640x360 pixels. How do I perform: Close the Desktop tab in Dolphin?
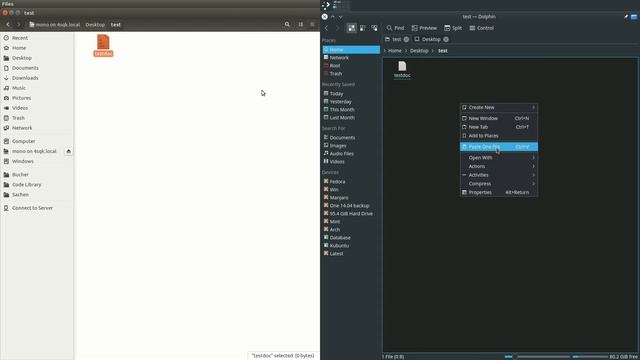pyautogui.click(x=446, y=40)
